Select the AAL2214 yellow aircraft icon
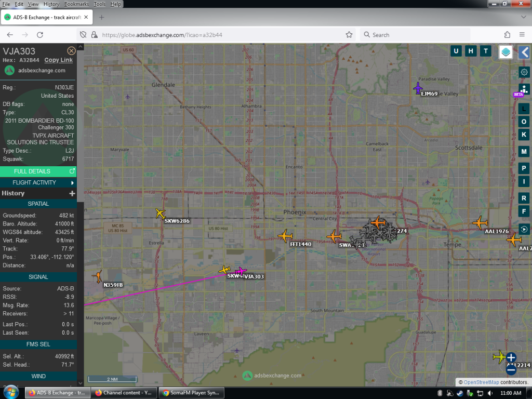Image resolution: width=532 pixels, height=399 pixels. click(x=499, y=357)
